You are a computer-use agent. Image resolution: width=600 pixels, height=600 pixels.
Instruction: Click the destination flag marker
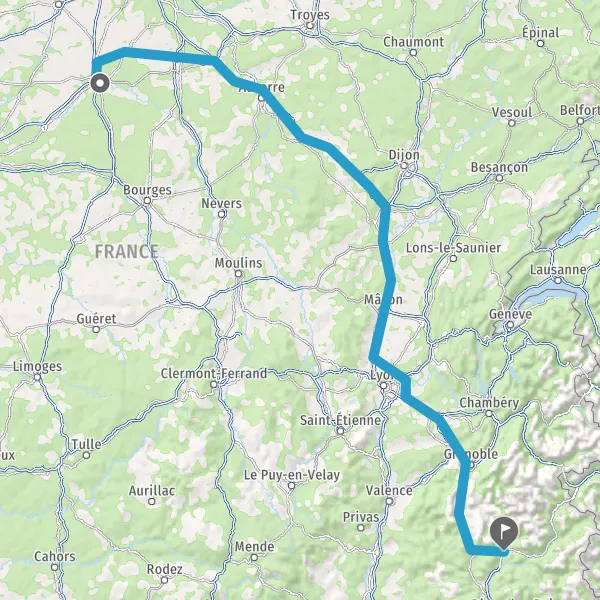point(504,533)
